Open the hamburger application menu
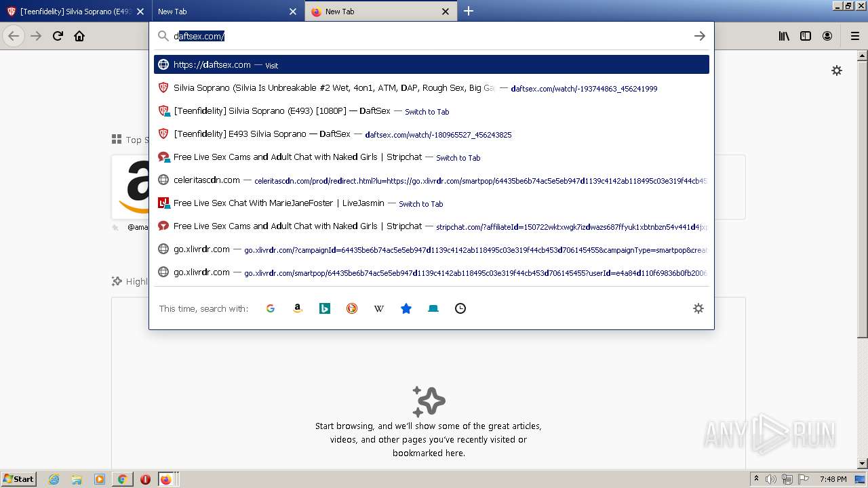The width and height of the screenshot is (868, 488). pyautogui.click(x=854, y=36)
